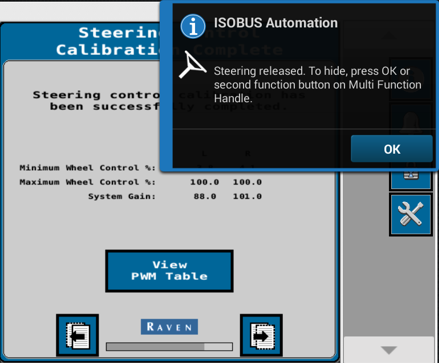Advance to the next page arrow icon
The height and width of the screenshot is (363, 439).
point(261,335)
